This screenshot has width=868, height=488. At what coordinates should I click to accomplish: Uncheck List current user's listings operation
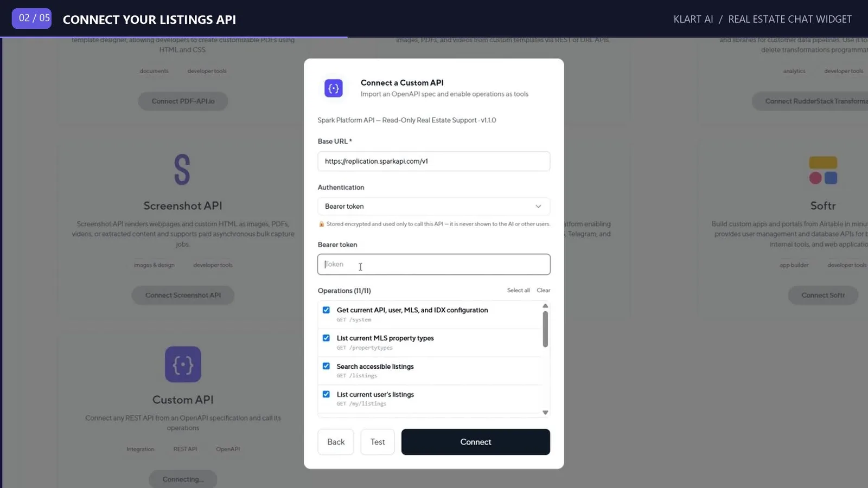click(326, 394)
